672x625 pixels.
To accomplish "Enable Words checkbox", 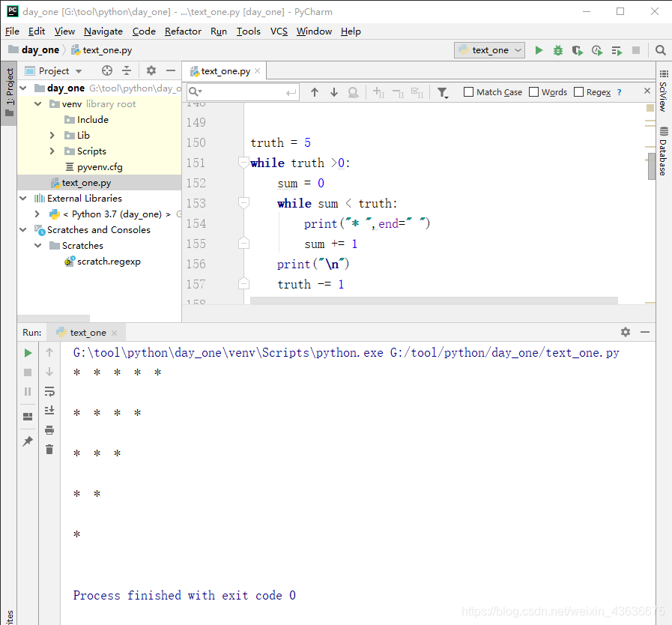I will (x=533, y=92).
